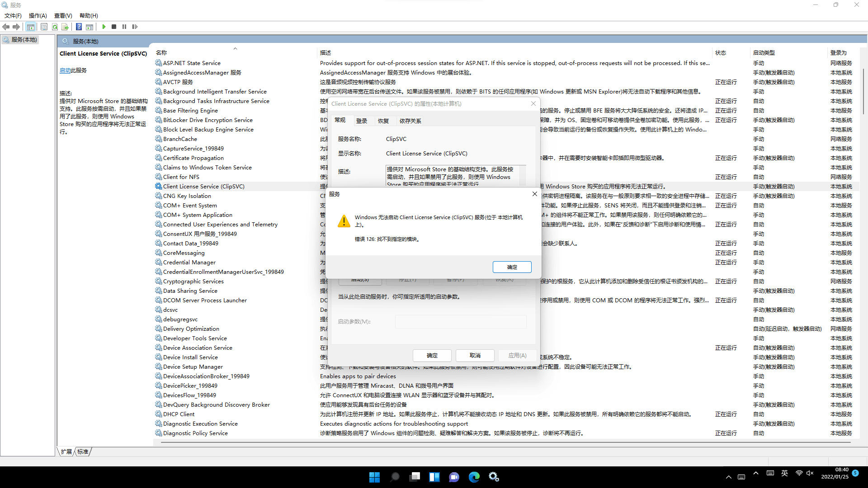Launch Microsoft Edge from the taskbar

pos(474,477)
